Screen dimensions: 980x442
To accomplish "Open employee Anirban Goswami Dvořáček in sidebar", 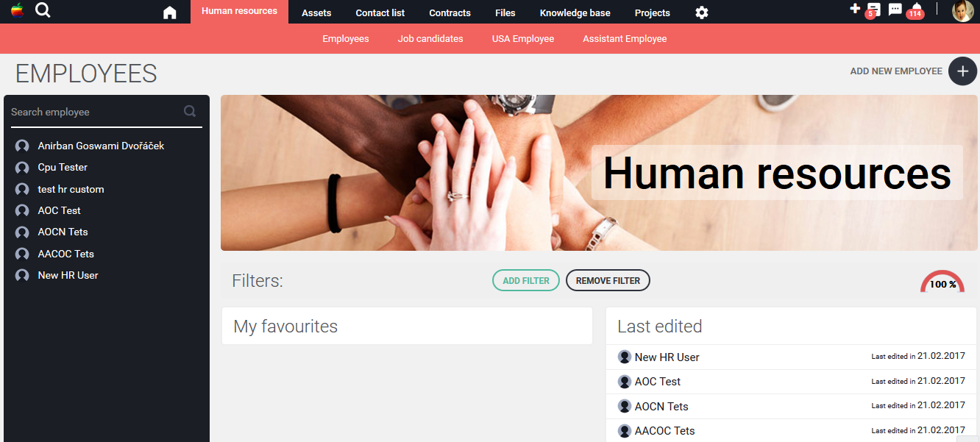I will tap(101, 146).
